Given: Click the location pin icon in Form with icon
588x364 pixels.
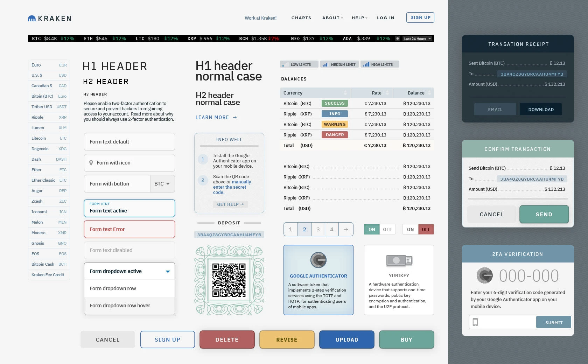Looking at the screenshot, I should (91, 163).
